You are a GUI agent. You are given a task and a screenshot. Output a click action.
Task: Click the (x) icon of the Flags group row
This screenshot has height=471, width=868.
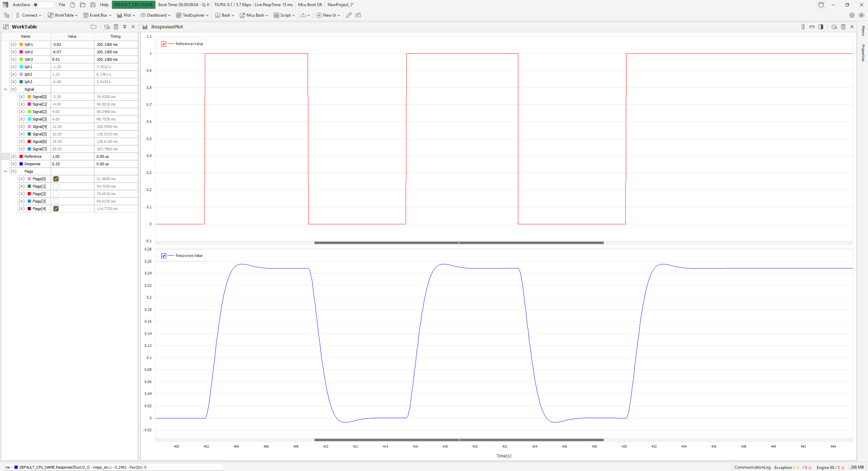14,171
